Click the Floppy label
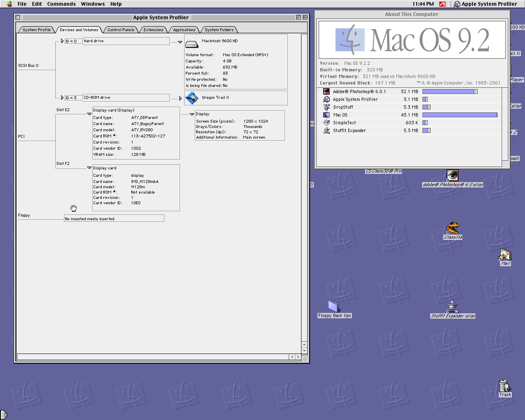The image size is (525, 420). tap(24, 215)
